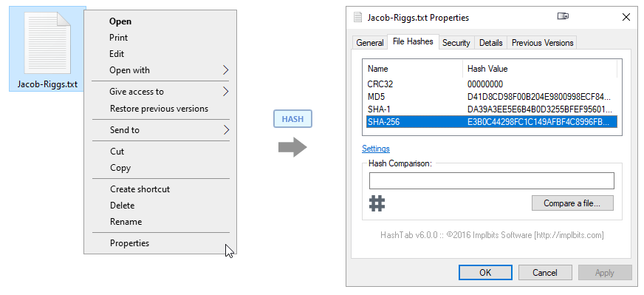The image size is (644, 295).
Task: Click the CRC32 value 00000000
Action: (485, 84)
